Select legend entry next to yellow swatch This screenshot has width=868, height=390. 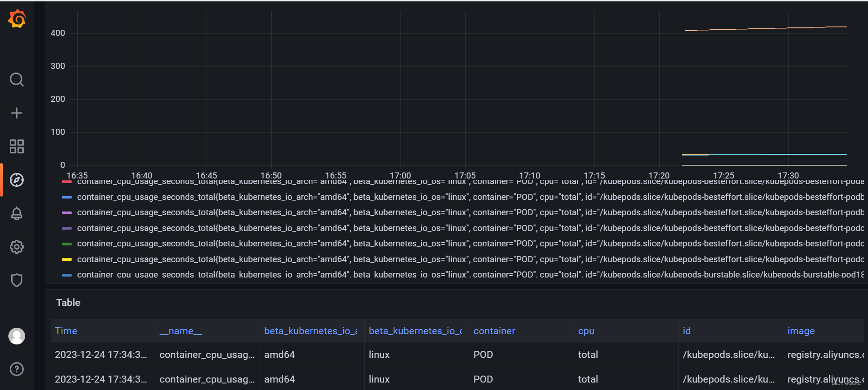click(470, 259)
